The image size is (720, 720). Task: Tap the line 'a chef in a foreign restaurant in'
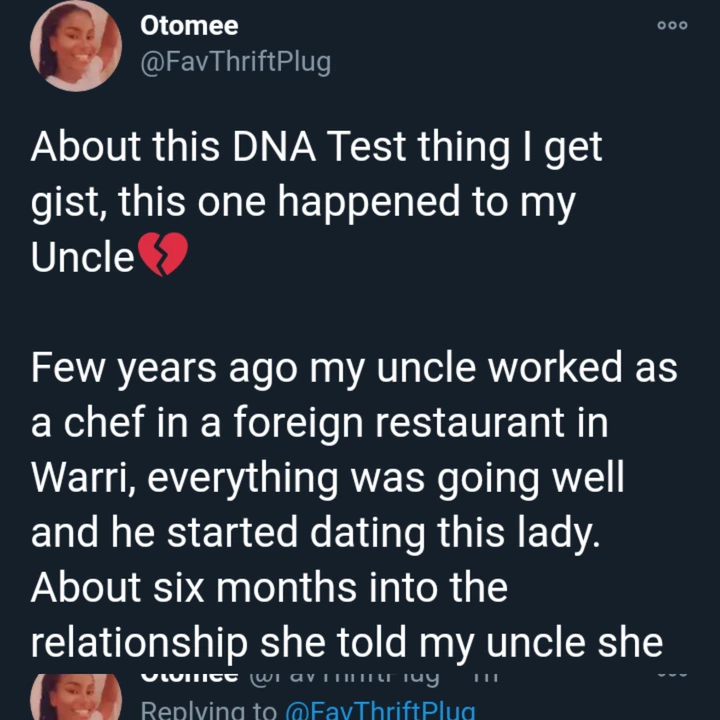point(320,423)
